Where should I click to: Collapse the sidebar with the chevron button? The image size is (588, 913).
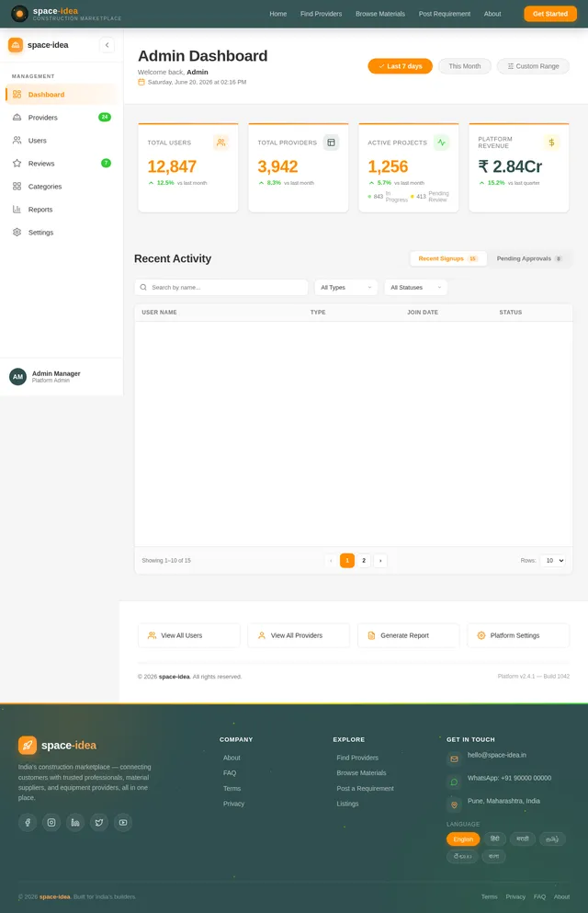click(107, 45)
